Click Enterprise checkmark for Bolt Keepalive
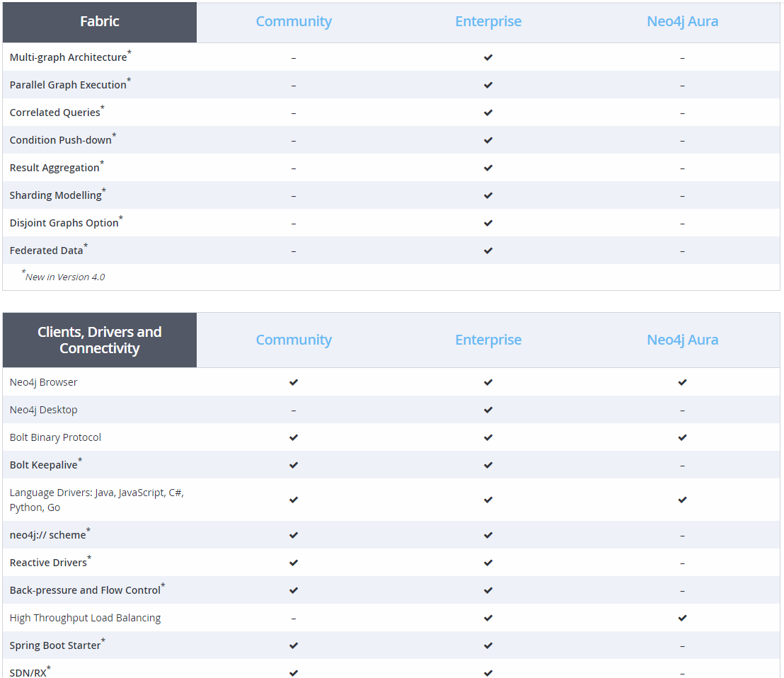The image size is (784, 678). pyautogui.click(x=488, y=464)
